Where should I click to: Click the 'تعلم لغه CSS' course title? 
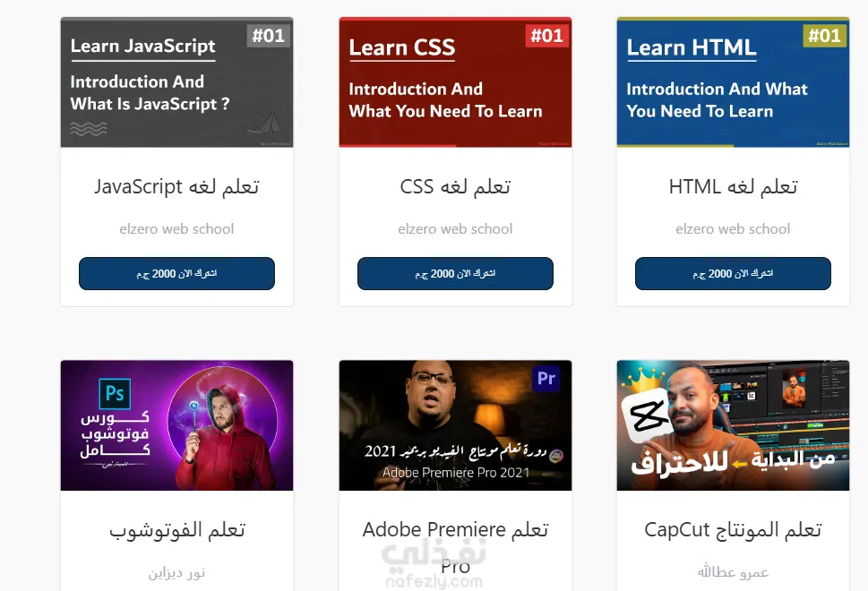pyautogui.click(x=455, y=187)
